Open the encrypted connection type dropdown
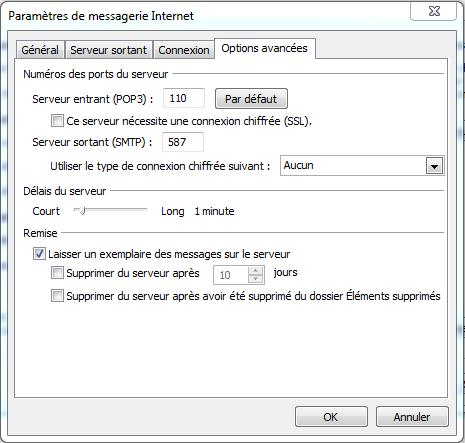 (x=362, y=166)
